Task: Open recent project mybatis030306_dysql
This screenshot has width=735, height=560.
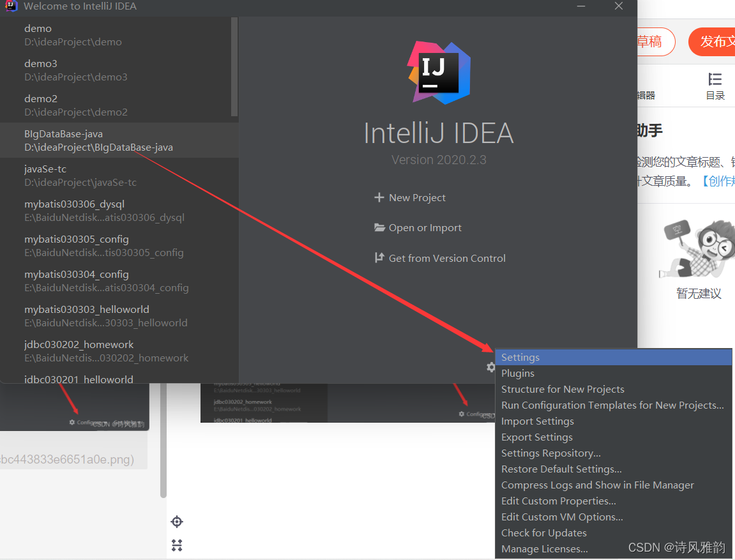Action: click(119, 211)
